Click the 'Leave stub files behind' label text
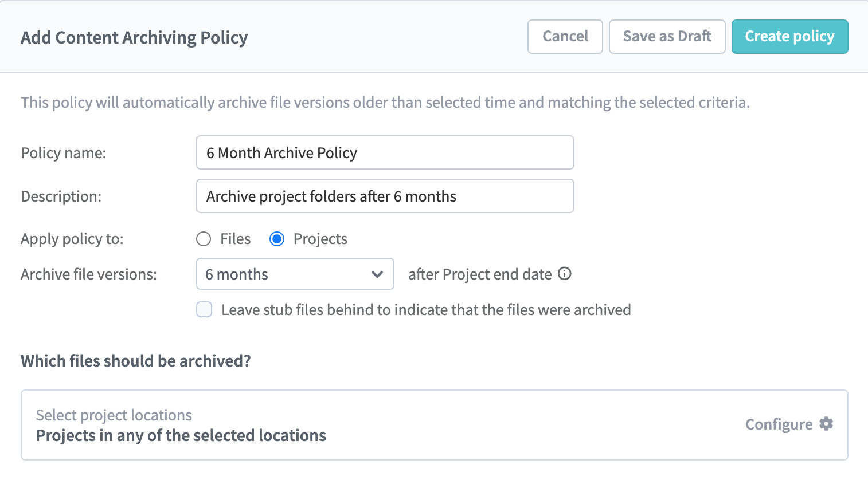This screenshot has height=488, width=868. click(426, 310)
